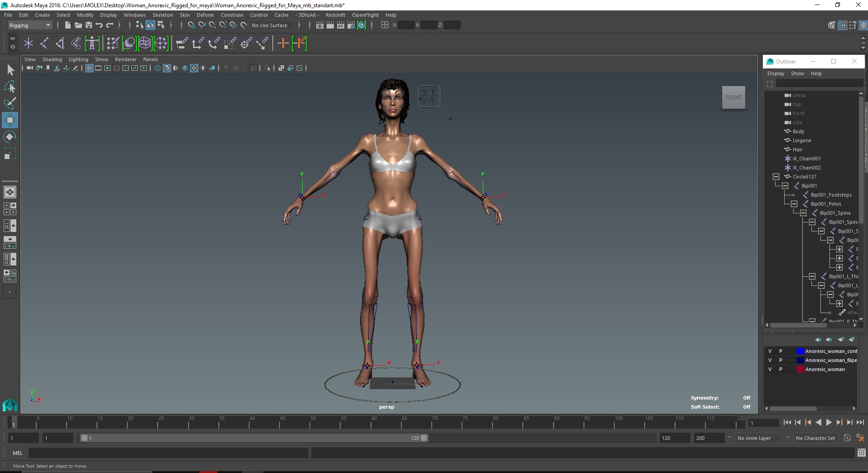868x473 pixels.
Task: Open the Constrain menu
Action: (232, 15)
